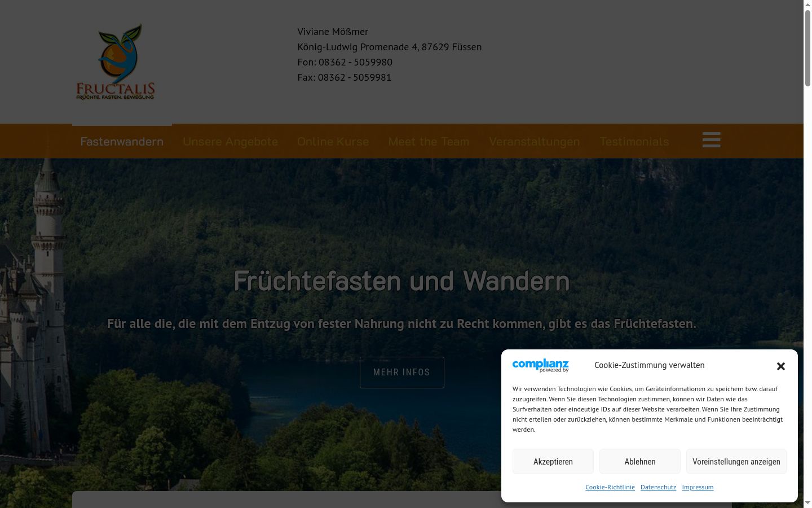Go to Online Kurse page
Screen dimensions: 812x508
point(333,141)
